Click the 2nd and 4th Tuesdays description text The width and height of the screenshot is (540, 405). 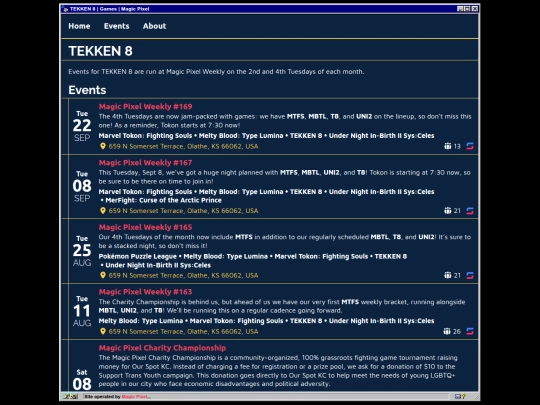(x=216, y=72)
